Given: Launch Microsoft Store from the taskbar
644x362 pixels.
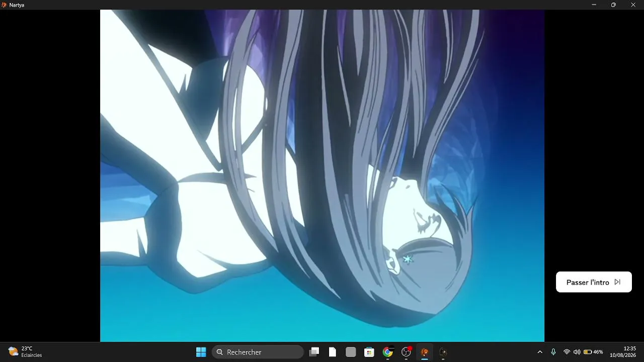Looking at the screenshot, I should [369, 352].
